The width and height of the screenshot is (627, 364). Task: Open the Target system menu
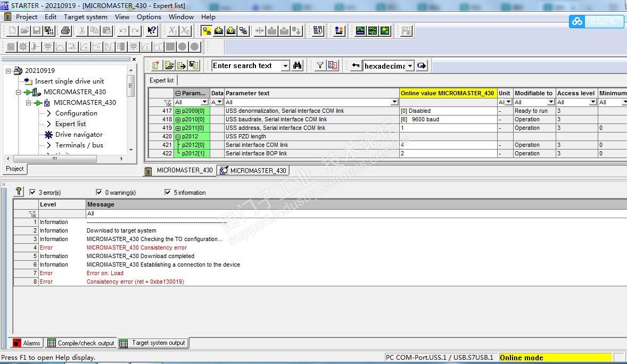[x=86, y=17]
